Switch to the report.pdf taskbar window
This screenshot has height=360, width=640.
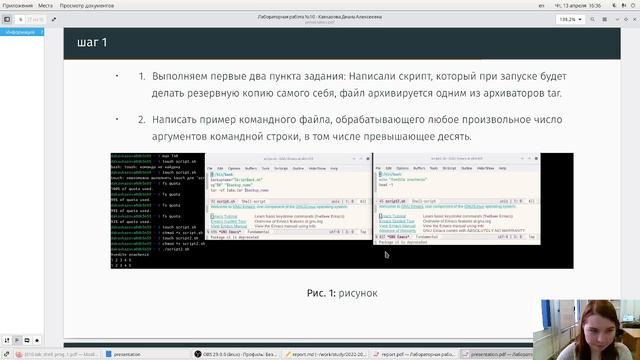point(415,354)
